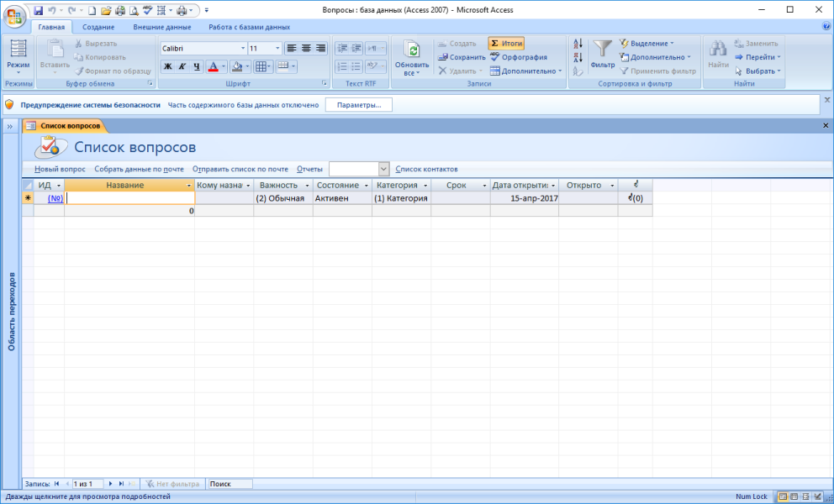Open font size 11 dropdown
Viewport: 834px width, 504px height.
[x=277, y=49]
